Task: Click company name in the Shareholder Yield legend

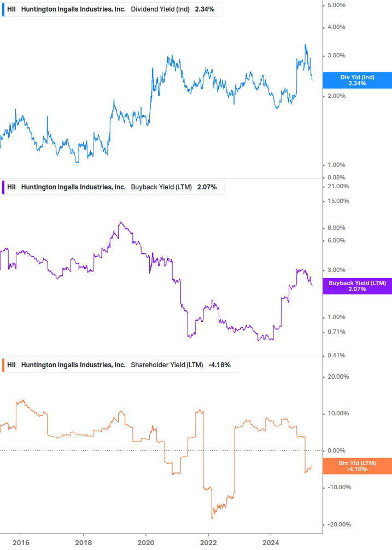Action: [73, 365]
